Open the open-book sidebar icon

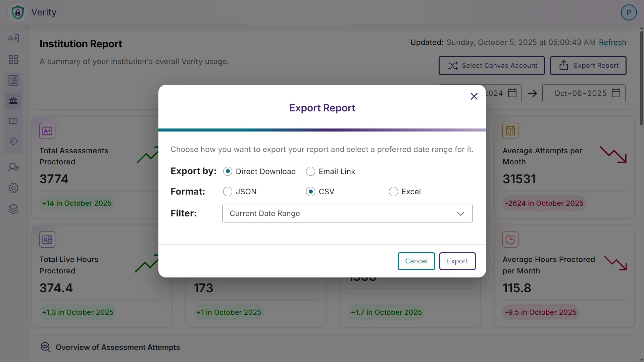point(13,121)
